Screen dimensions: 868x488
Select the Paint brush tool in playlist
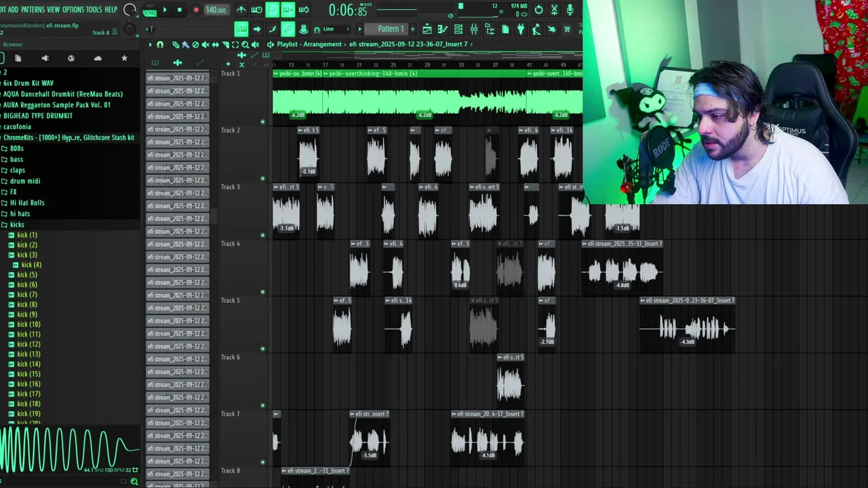pyautogui.click(x=186, y=45)
